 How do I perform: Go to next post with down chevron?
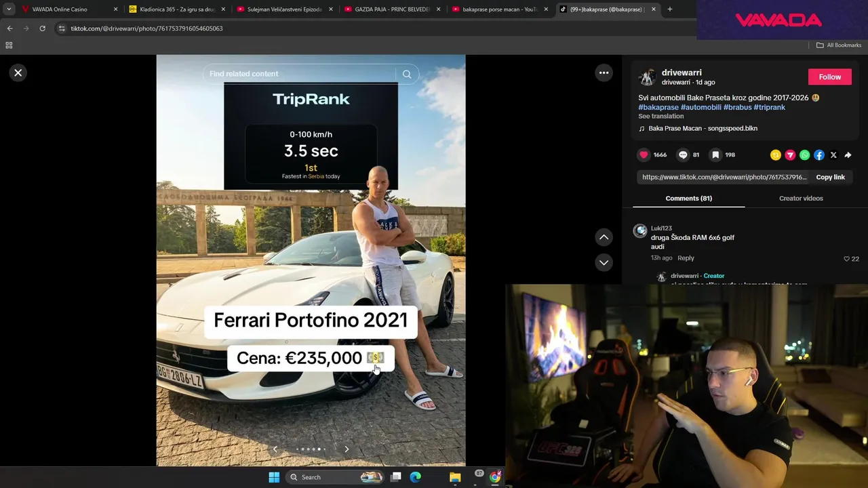tap(604, 262)
